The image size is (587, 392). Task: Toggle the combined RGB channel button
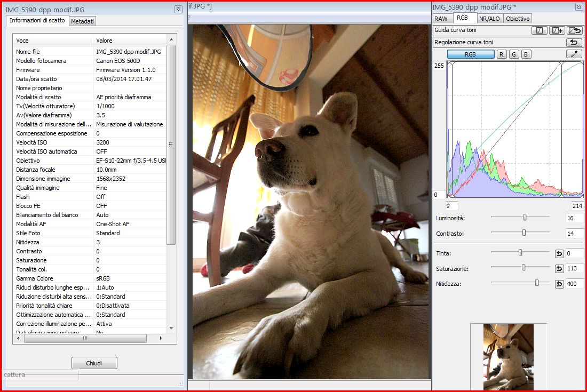(470, 54)
